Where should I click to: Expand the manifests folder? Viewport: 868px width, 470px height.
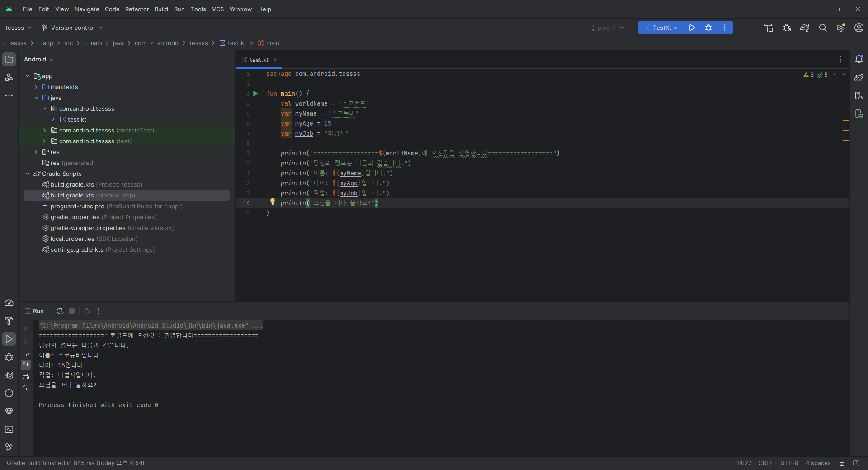coord(36,87)
